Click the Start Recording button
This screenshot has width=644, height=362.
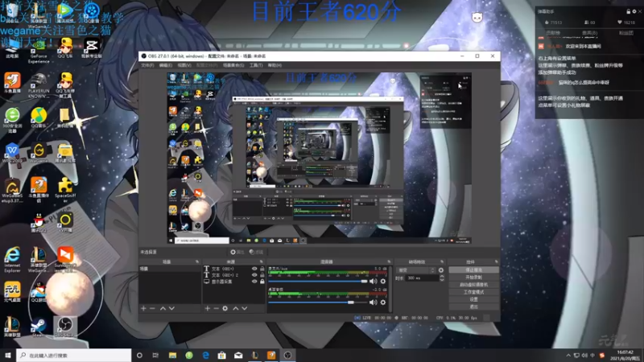[473, 278]
